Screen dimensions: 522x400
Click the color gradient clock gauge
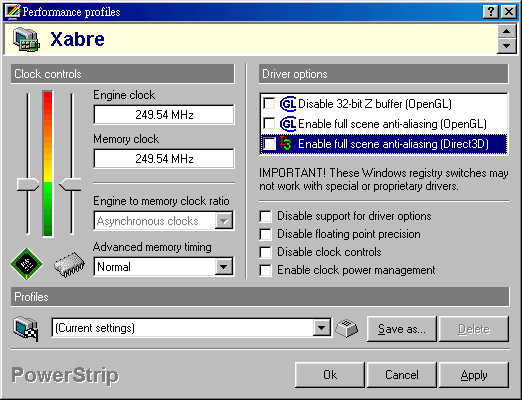[48, 163]
